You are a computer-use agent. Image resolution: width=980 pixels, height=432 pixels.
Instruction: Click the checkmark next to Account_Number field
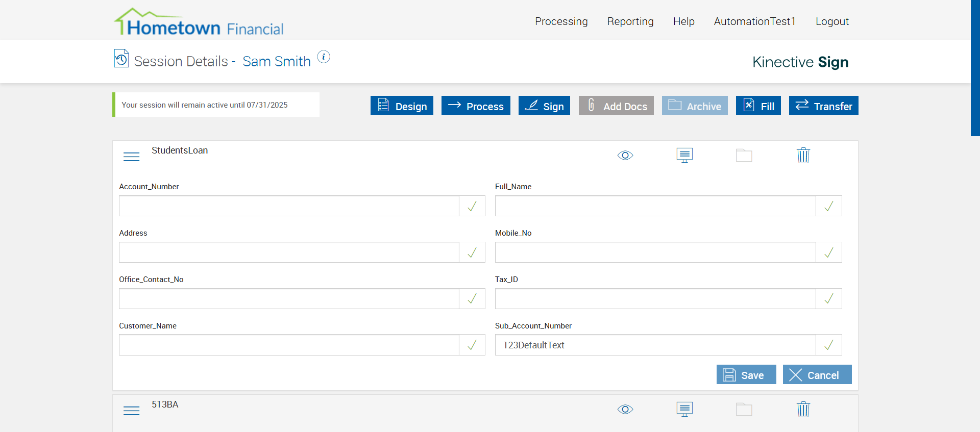(472, 206)
